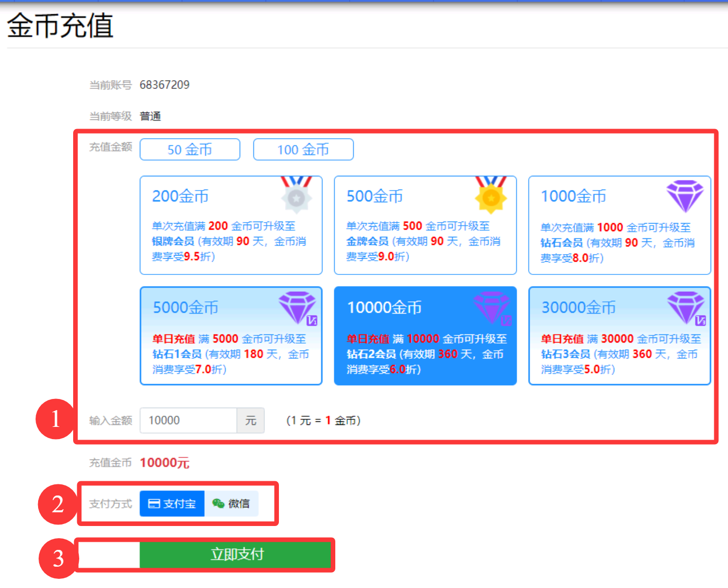Click the gold medal icon on 500金币 card
This screenshot has width=728, height=588.
pyautogui.click(x=491, y=195)
